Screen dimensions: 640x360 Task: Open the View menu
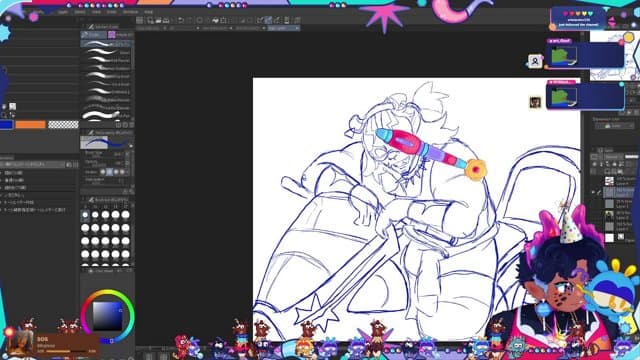96,12
